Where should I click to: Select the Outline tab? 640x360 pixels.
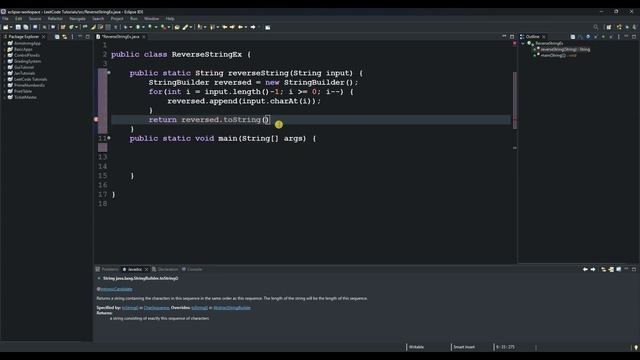(533, 37)
